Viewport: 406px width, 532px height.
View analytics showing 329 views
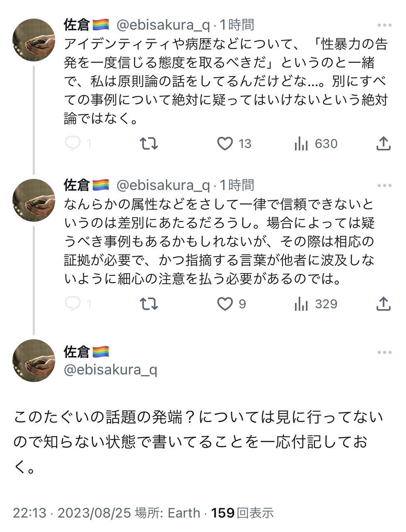click(301, 304)
